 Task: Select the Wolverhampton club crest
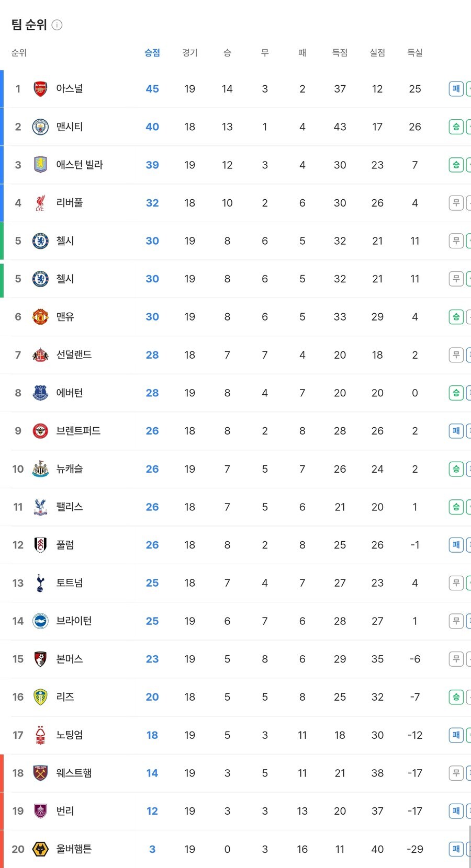39,849
